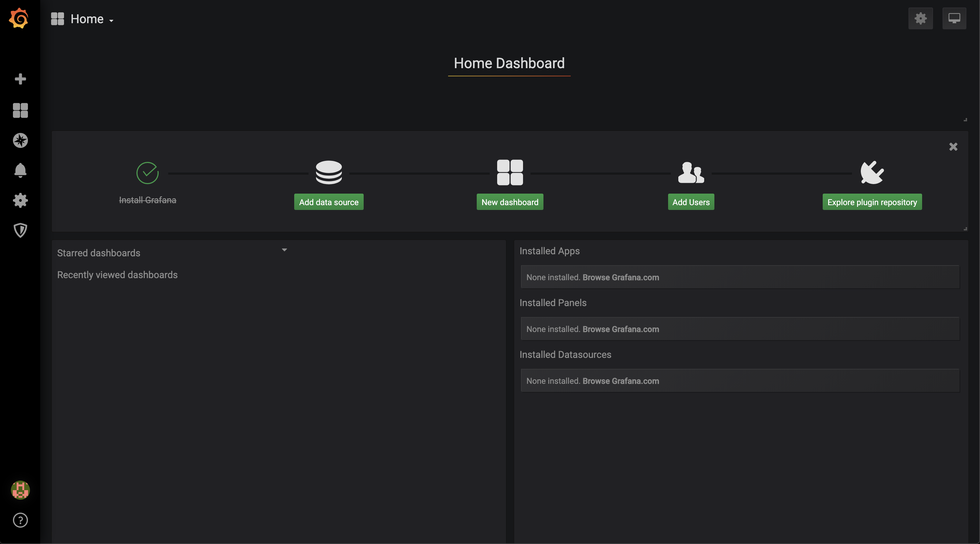Open the Help question mark icon
This screenshot has width=980, height=544.
[20, 520]
